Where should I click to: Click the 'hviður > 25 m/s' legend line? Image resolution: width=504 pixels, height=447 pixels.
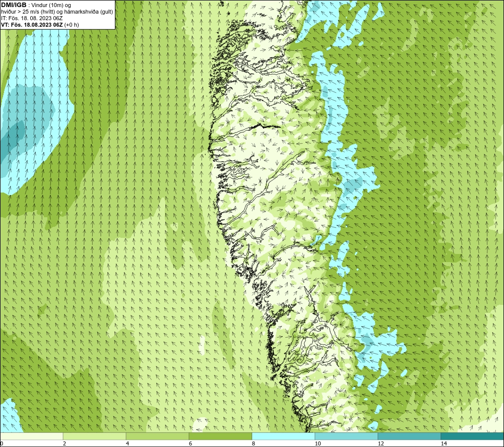tap(57, 12)
